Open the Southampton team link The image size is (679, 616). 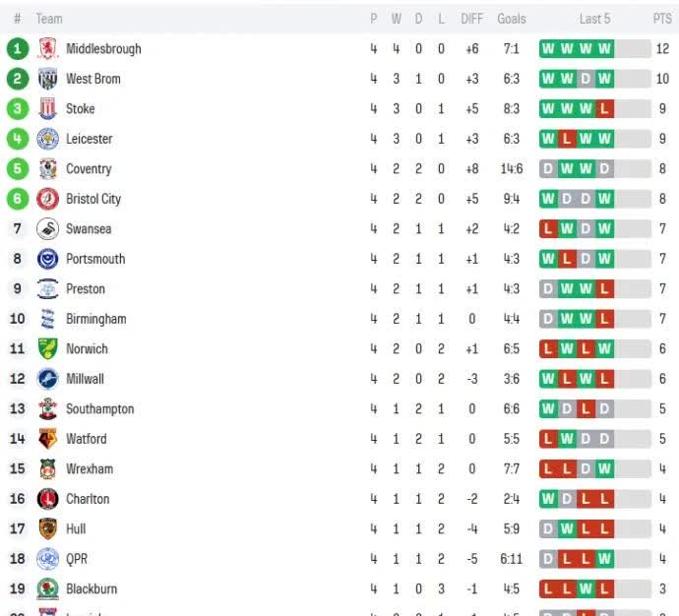(x=99, y=409)
